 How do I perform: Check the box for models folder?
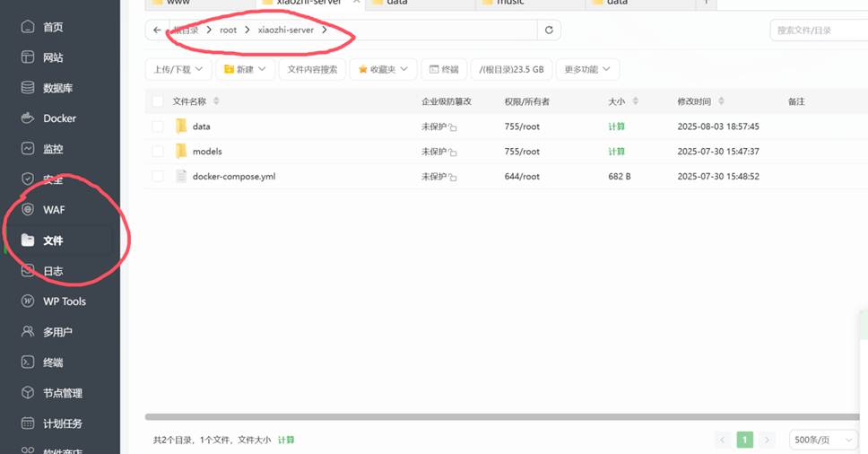(x=158, y=152)
